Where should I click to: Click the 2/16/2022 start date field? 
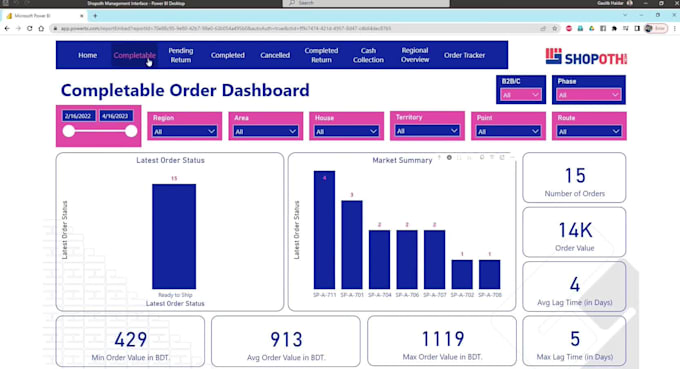pyautogui.click(x=78, y=116)
